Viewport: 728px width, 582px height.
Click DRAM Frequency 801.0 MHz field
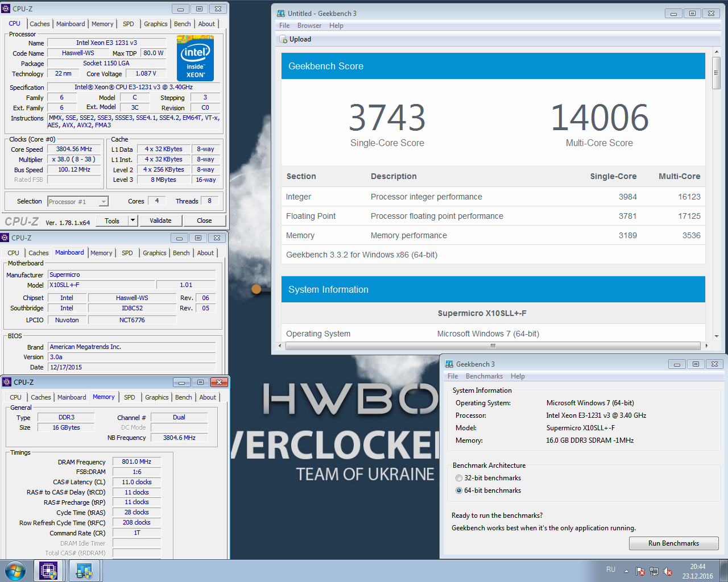coord(136,462)
